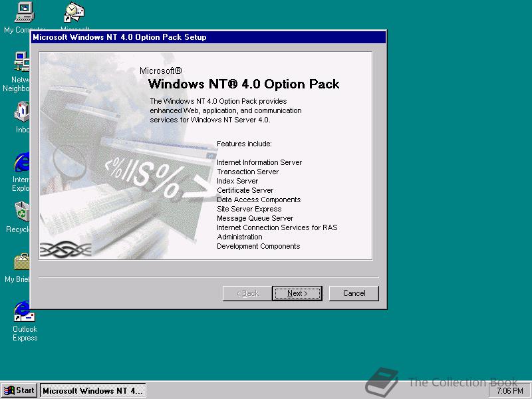Open the Network Neighborhood desktop icon
This screenshot has width=532, height=399.
[22, 62]
